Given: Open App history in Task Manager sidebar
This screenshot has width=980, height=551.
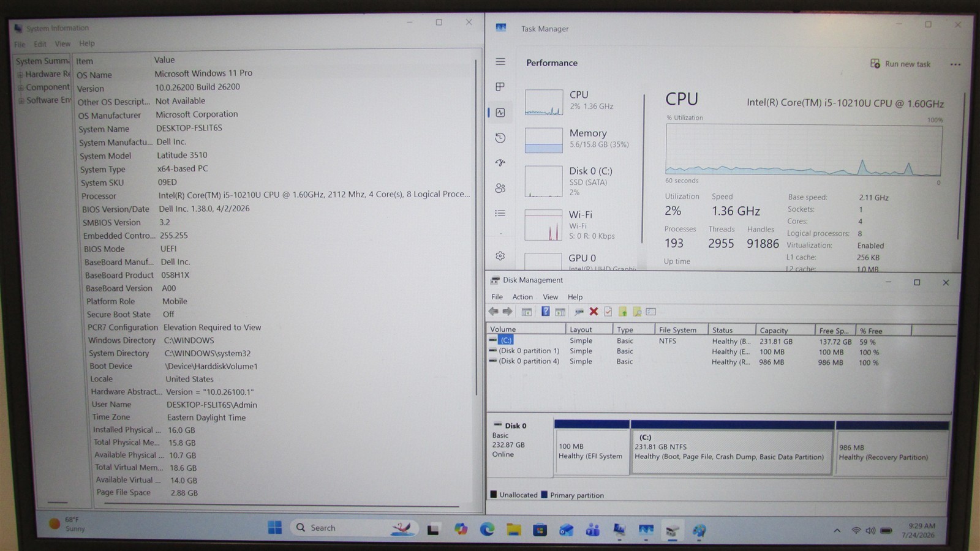Looking at the screenshot, I should coord(500,138).
